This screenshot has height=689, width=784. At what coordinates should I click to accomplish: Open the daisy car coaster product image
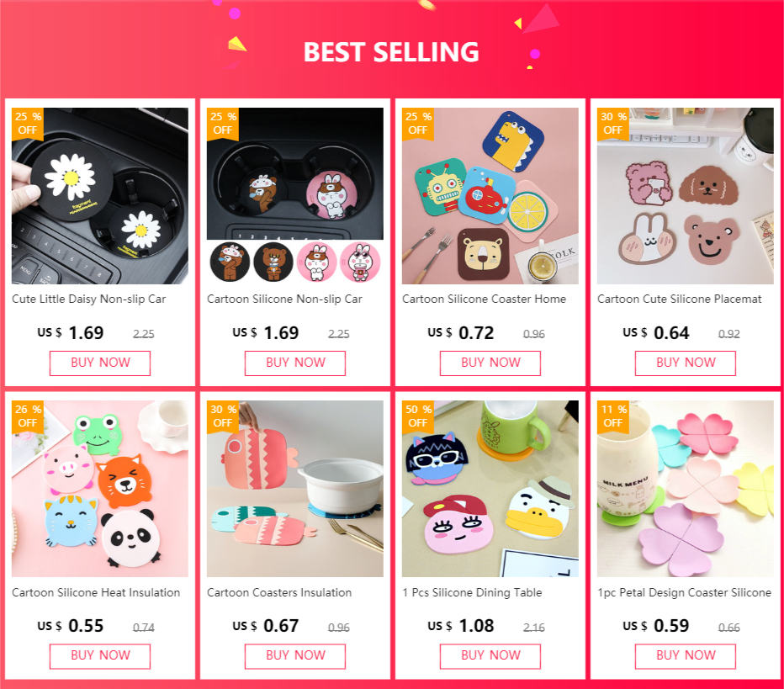coord(100,196)
